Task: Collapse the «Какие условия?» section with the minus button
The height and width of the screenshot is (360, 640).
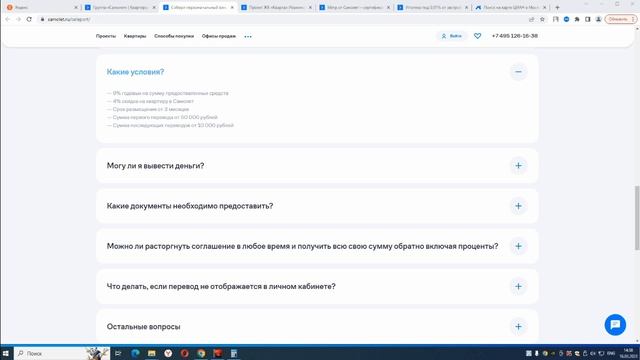Action: (x=518, y=72)
